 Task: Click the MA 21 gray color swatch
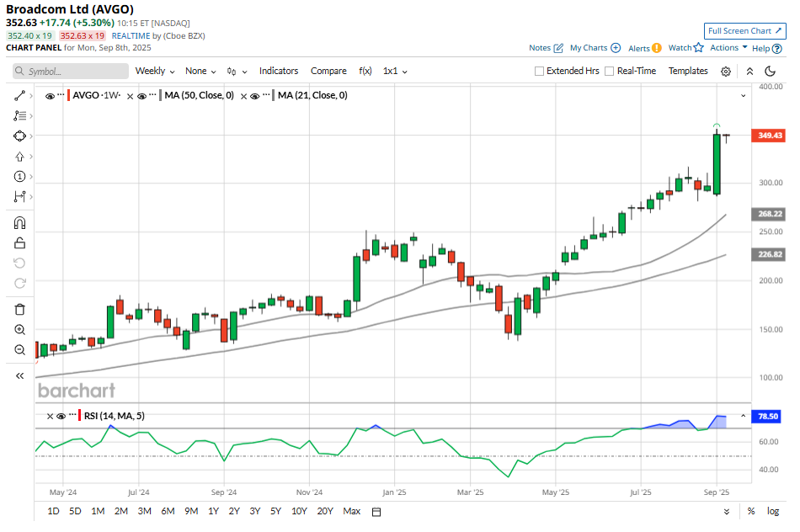(x=274, y=95)
